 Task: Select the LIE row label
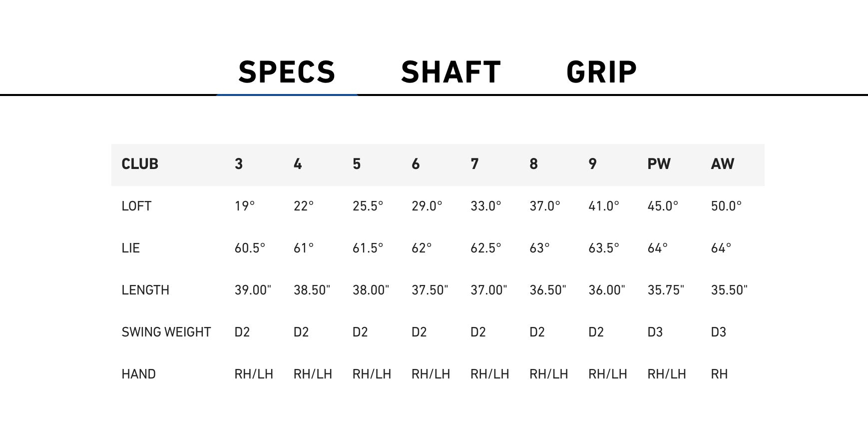[130, 248]
